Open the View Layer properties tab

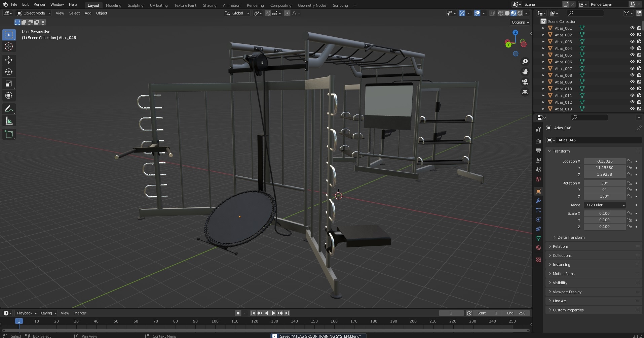click(x=538, y=160)
